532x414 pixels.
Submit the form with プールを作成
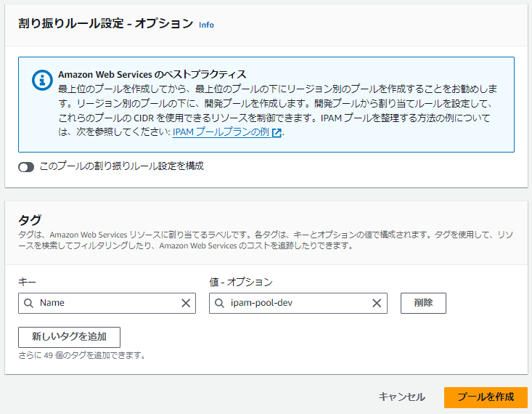pyautogui.click(x=486, y=397)
